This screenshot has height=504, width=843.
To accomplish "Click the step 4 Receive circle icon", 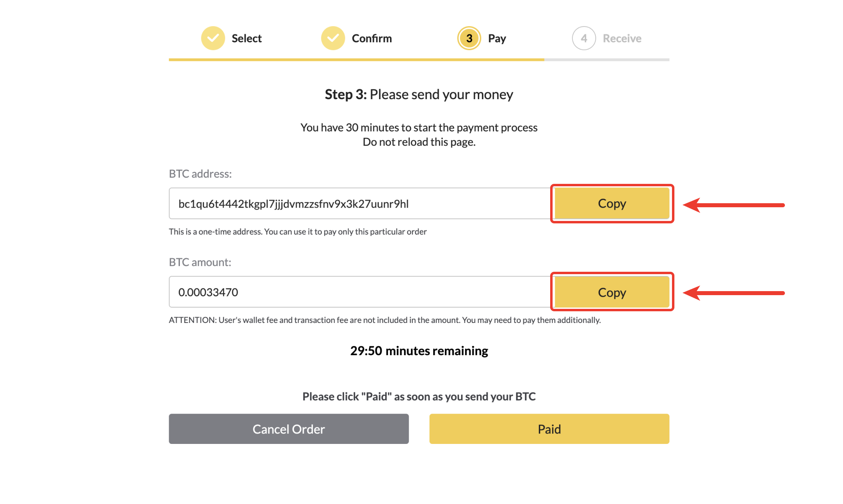I will tap(584, 38).
